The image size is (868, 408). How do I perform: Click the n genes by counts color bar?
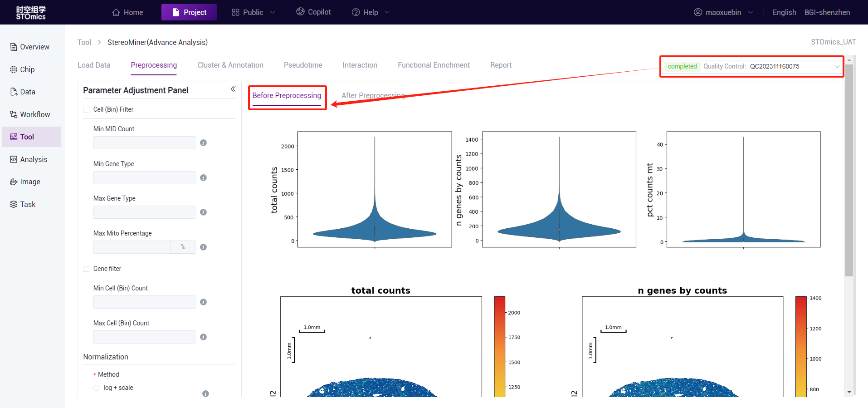pyautogui.click(x=801, y=347)
